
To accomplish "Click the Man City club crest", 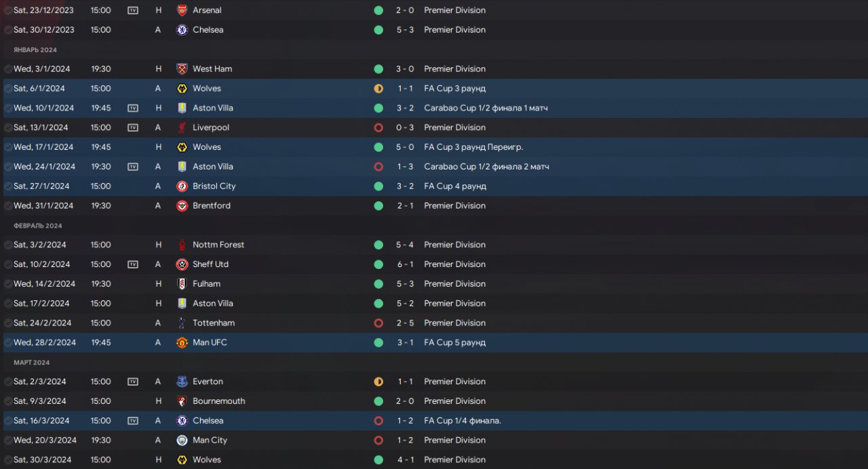I will 182,440.
